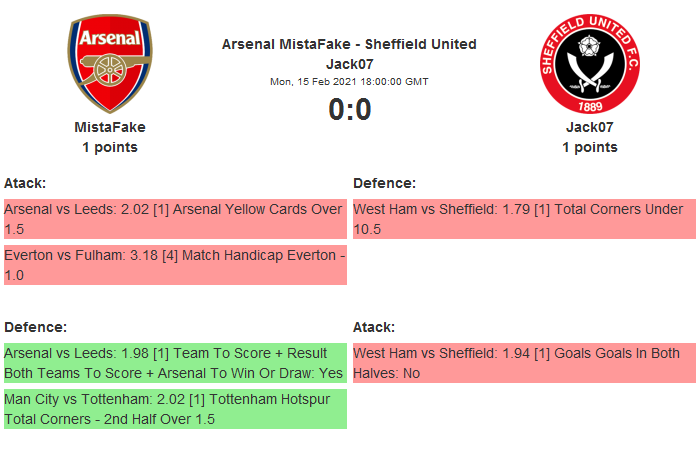
Task: Click the Sheffield United club crest
Action: pos(589,64)
